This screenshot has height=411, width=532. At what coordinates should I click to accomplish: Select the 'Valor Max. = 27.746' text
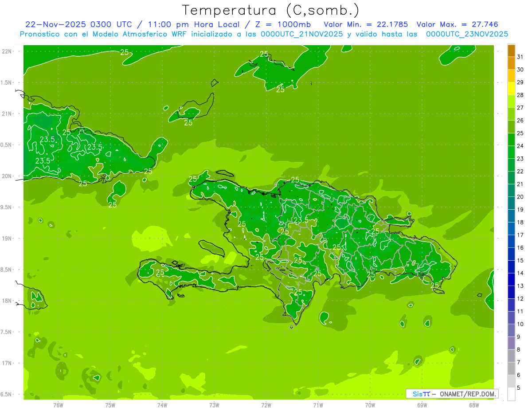(458, 24)
